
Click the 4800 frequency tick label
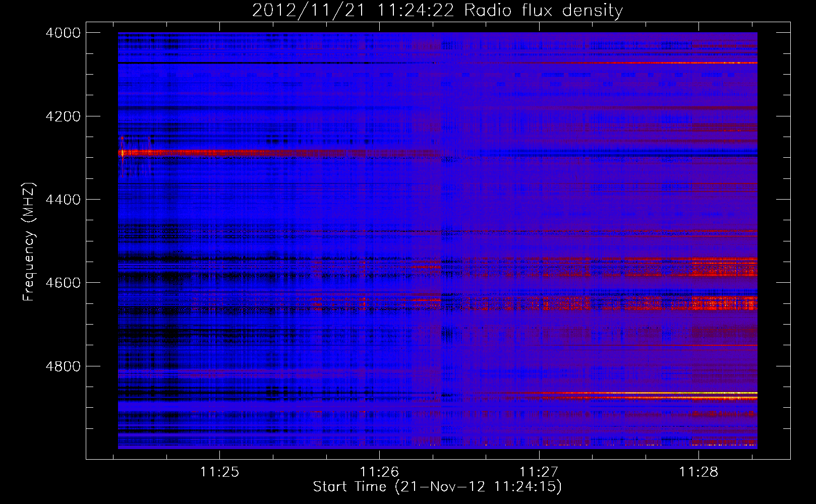click(63, 366)
